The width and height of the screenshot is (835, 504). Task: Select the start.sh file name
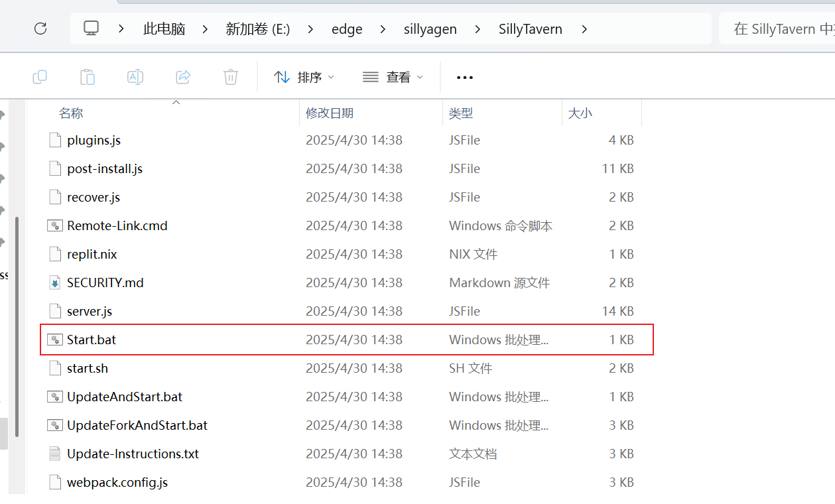88,368
